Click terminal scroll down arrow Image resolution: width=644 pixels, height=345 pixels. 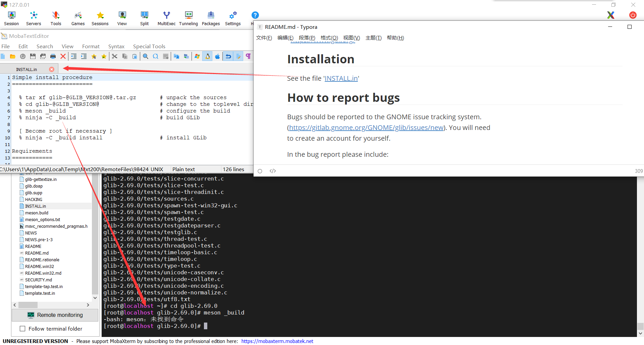[640, 333]
